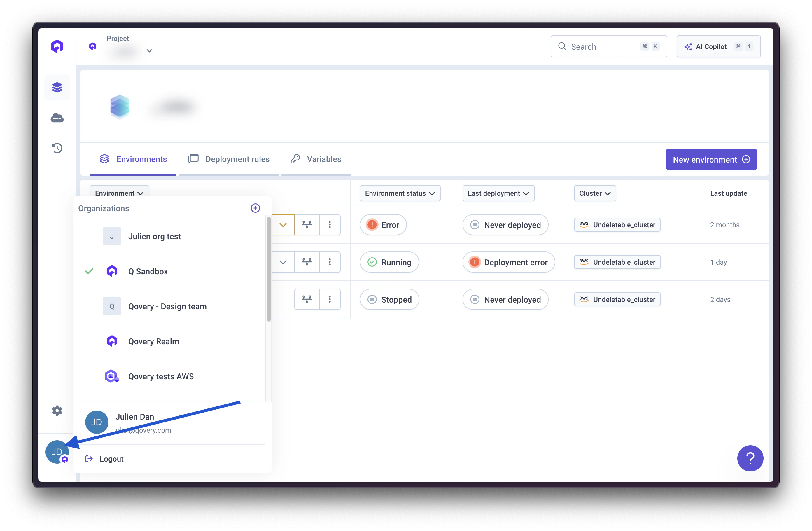Click the New environment button
Screen dimensions: 812x531
(x=711, y=159)
